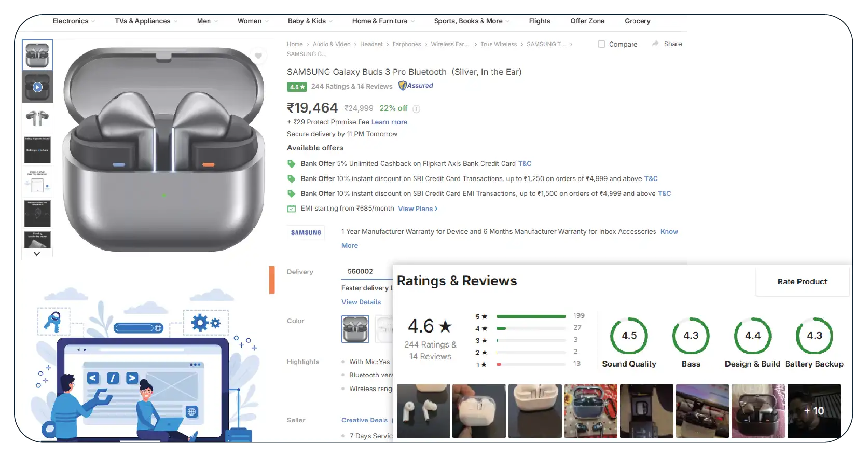Open View Details for delivery
This screenshot has width=868, height=457.
click(x=361, y=302)
